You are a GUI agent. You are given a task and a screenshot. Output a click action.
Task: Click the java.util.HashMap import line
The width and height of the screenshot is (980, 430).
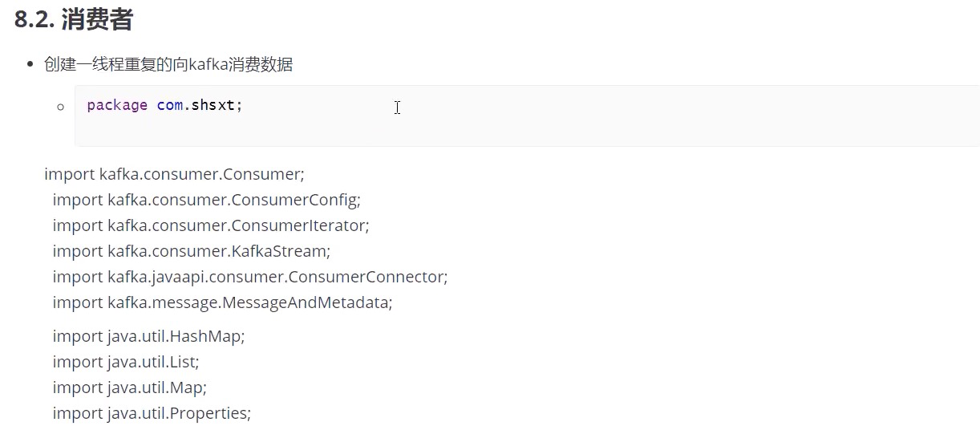[148, 336]
